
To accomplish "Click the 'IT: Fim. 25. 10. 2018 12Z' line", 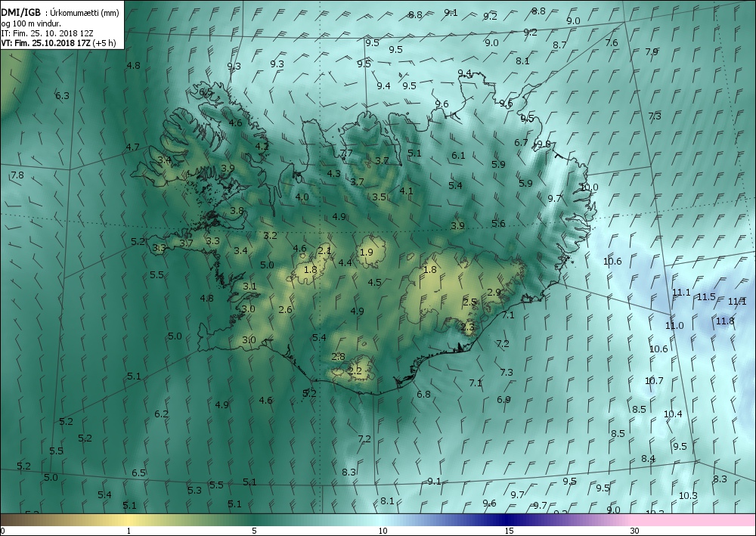I will [47, 33].
